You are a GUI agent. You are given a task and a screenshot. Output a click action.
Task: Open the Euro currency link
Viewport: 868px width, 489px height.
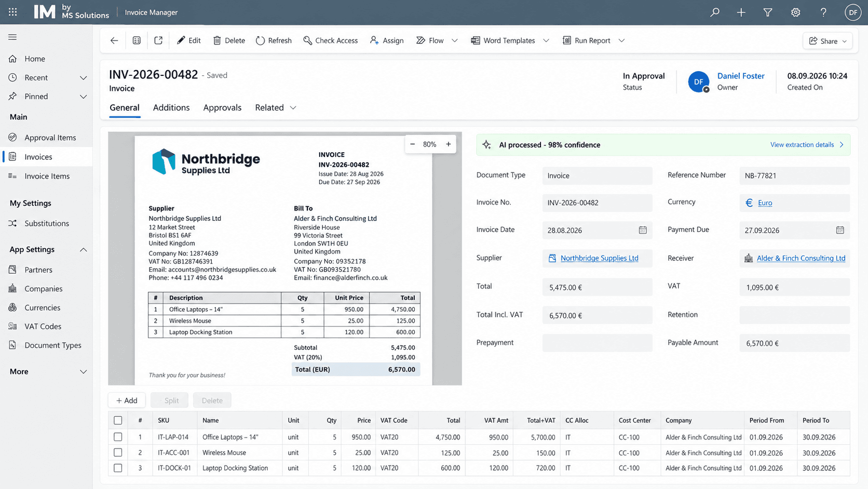pyautogui.click(x=765, y=203)
